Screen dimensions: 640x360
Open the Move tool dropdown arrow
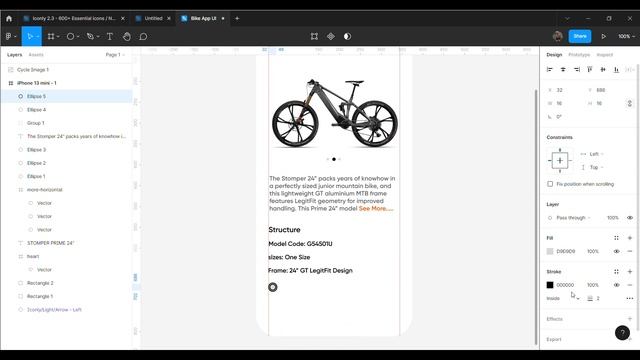click(x=37, y=37)
